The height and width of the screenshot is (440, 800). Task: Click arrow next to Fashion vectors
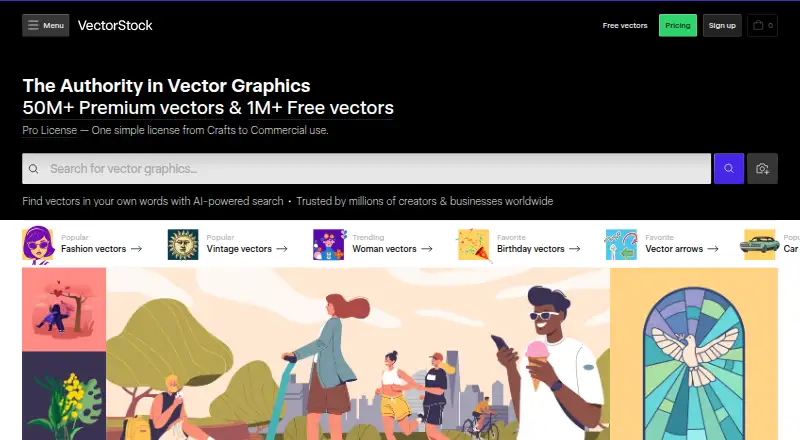[136, 249]
